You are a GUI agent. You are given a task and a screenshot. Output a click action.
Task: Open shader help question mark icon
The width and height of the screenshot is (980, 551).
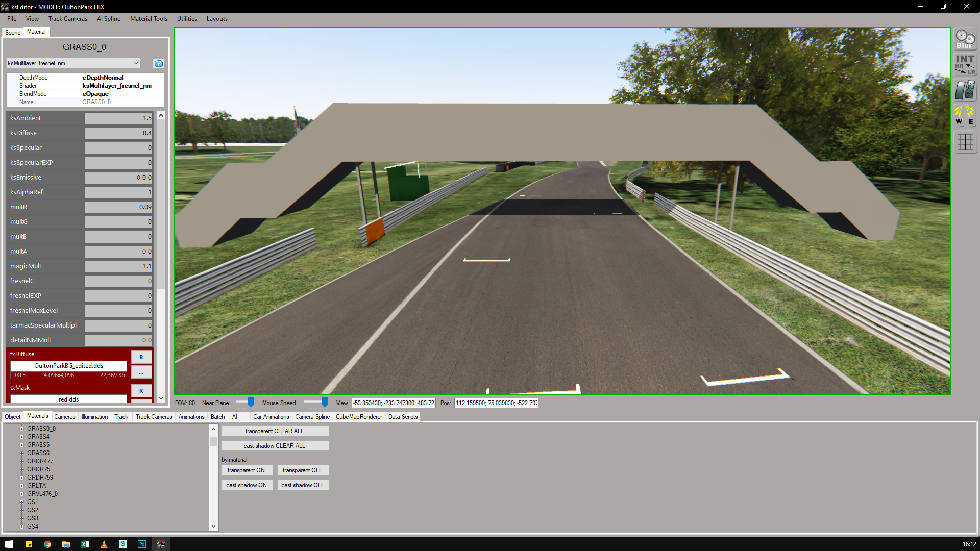pos(159,63)
